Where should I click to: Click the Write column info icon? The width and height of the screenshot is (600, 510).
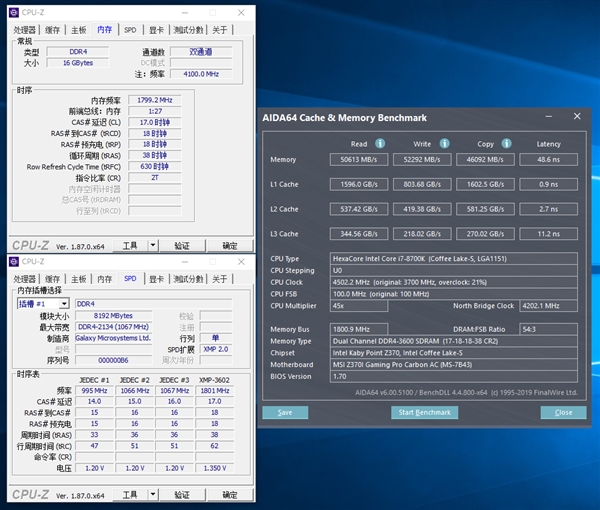444,144
